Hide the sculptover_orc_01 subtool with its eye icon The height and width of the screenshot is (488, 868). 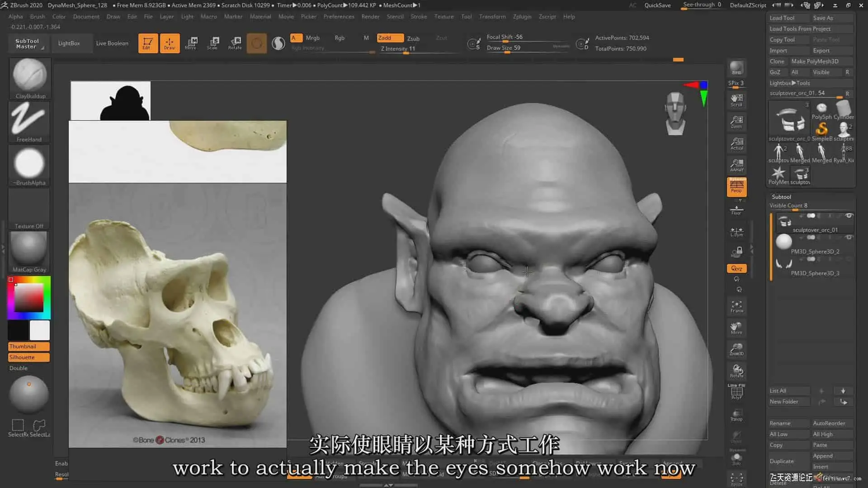[849, 216]
